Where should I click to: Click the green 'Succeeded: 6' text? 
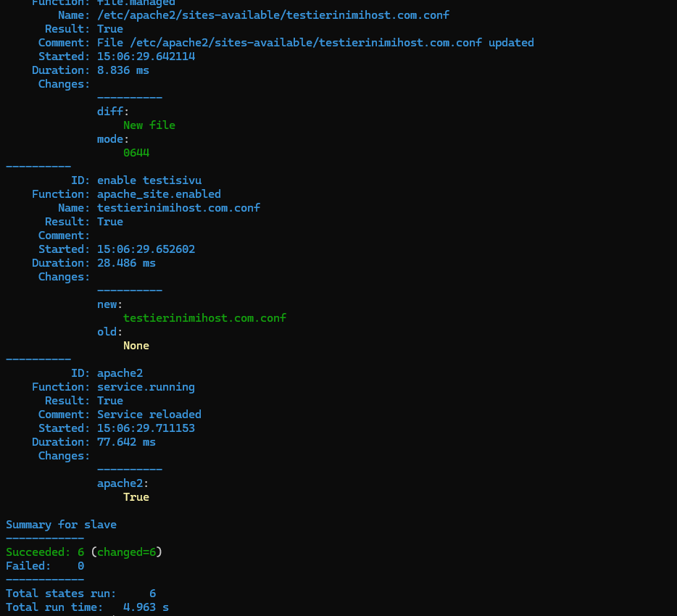(45, 552)
